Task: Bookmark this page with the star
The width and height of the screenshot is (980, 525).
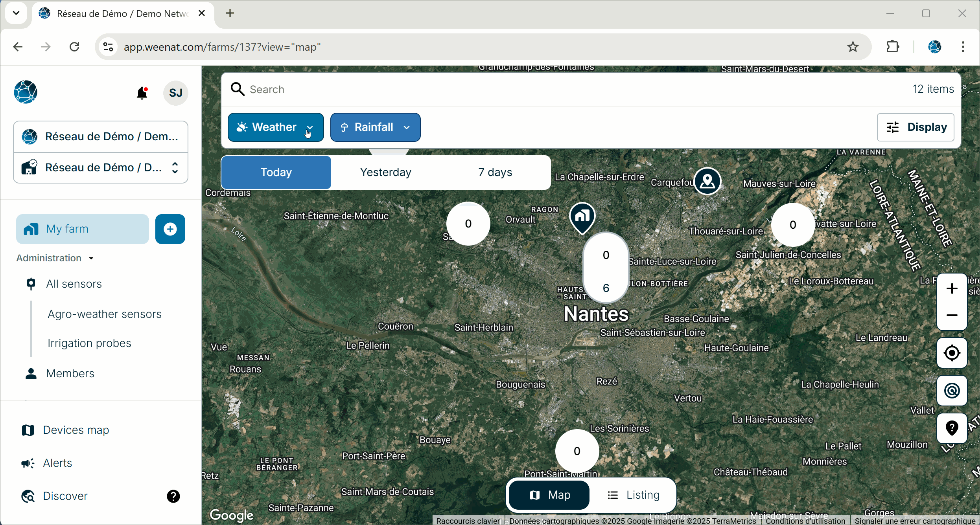Action: point(853,47)
